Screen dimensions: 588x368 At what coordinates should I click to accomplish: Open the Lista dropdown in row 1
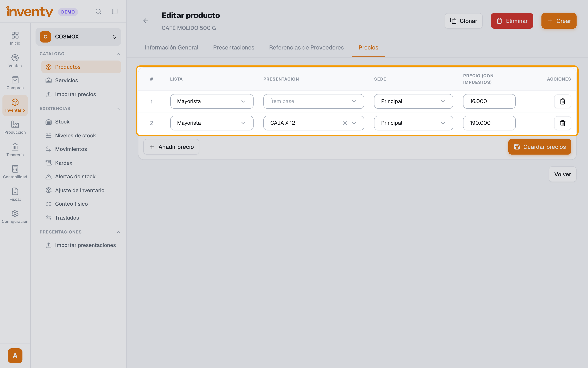pos(212,101)
